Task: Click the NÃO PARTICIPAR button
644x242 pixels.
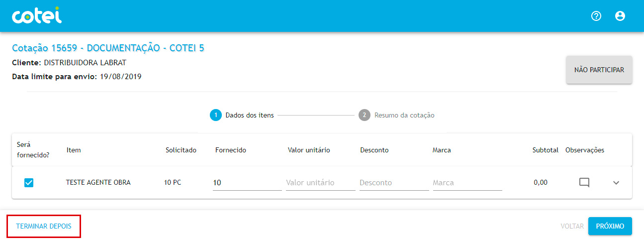Action: click(599, 70)
